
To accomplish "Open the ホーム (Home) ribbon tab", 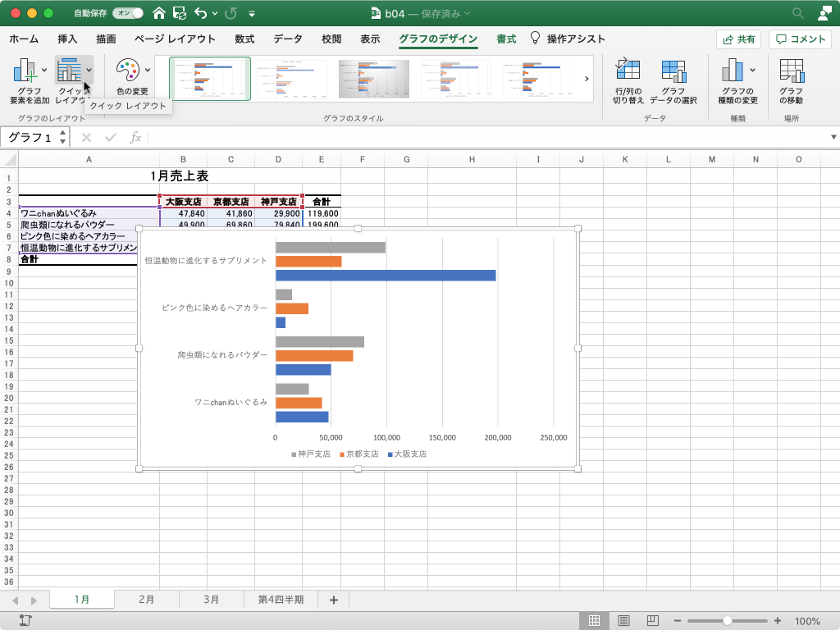I will coord(24,39).
